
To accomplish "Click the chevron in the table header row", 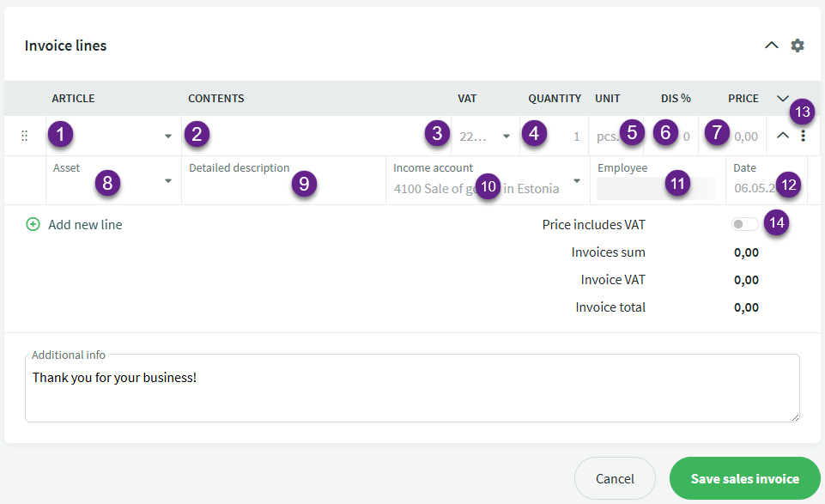I will click(782, 98).
